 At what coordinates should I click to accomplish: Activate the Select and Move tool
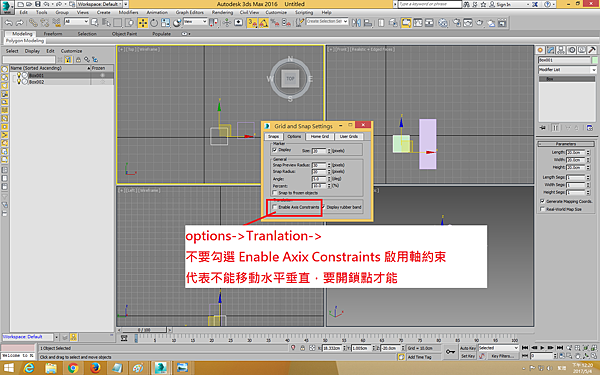[x=143, y=23]
